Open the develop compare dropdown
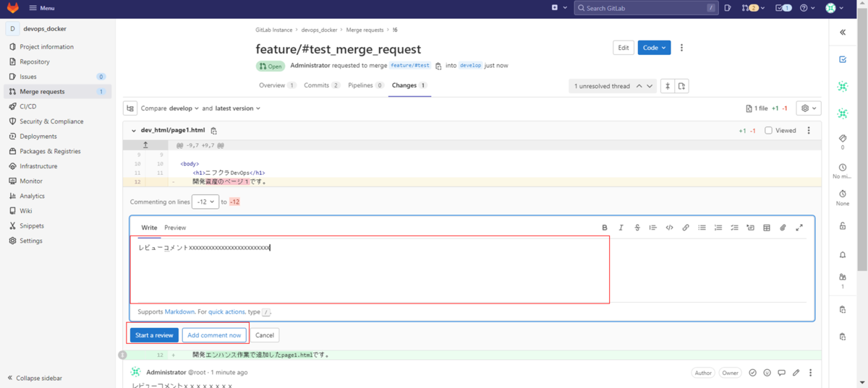The height and width of the screenshot is (388, 868). [184, 108]
